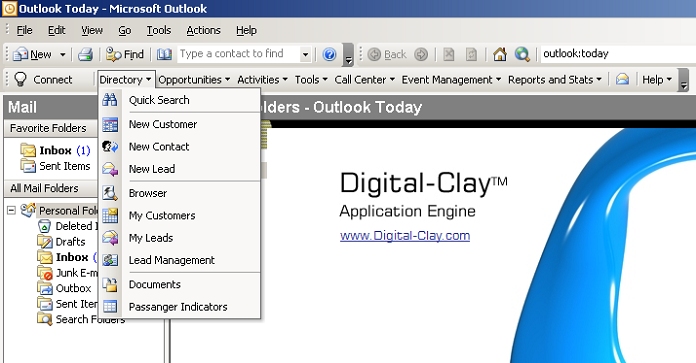Choose New Customer from Directory menu
This screenshot has height=363, width=696.
(x=180, y=125)
